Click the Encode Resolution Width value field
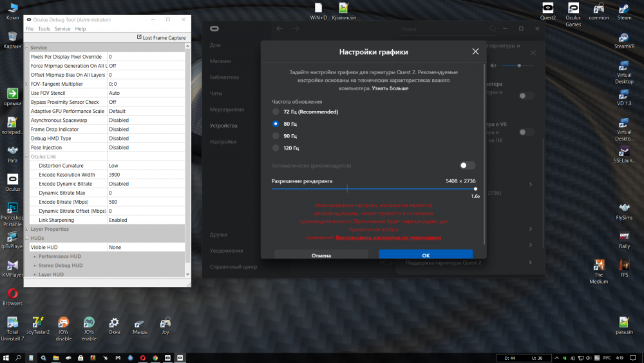The height and width of the screenshot is (363, 644). coord(146,175)
